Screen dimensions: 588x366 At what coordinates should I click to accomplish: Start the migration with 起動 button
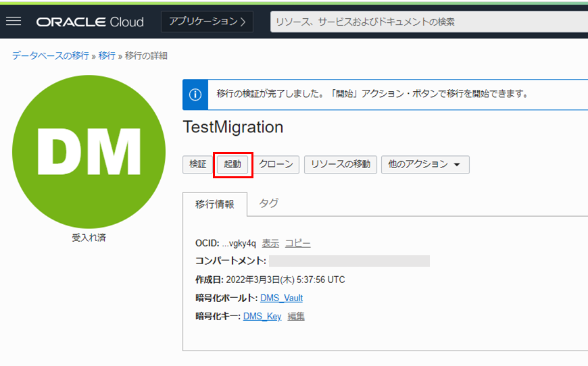pos(232,164)
